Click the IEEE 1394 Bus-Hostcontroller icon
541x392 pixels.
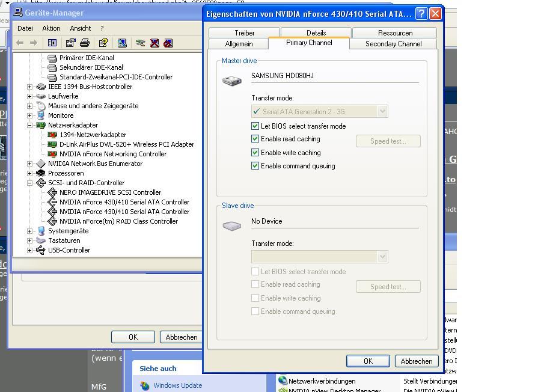pyautogui.click(x=41, y=87)
